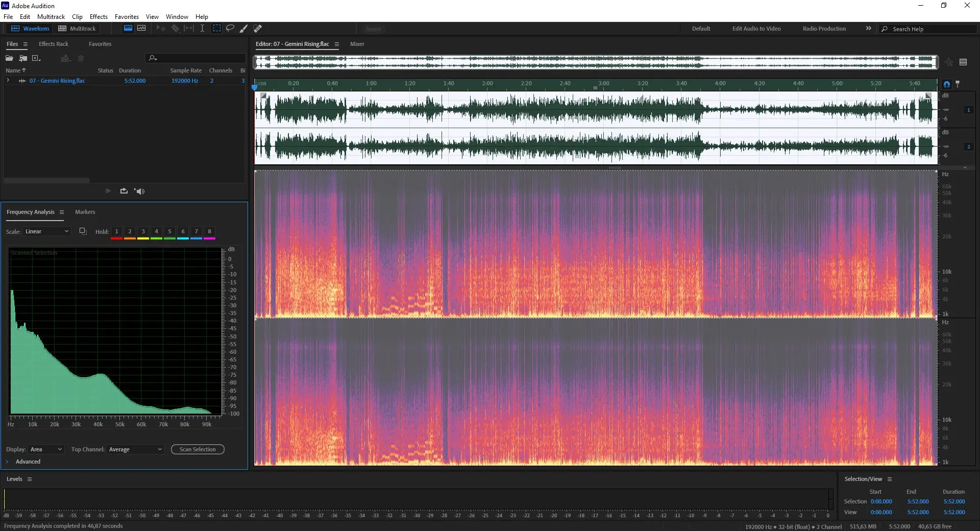980x531 pixels.
Task: Open New File icon dropdown arrow
Action: [x=40, y=60]
